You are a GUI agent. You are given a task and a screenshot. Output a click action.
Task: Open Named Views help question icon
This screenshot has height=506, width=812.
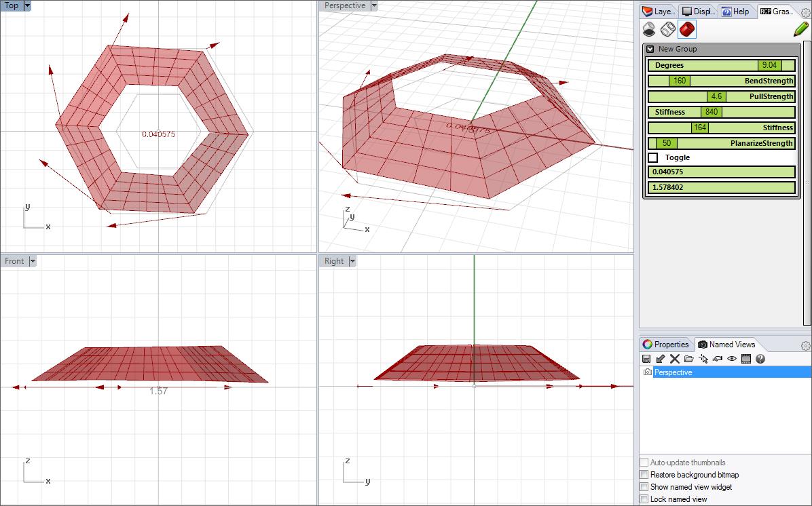tap(760, 359)
